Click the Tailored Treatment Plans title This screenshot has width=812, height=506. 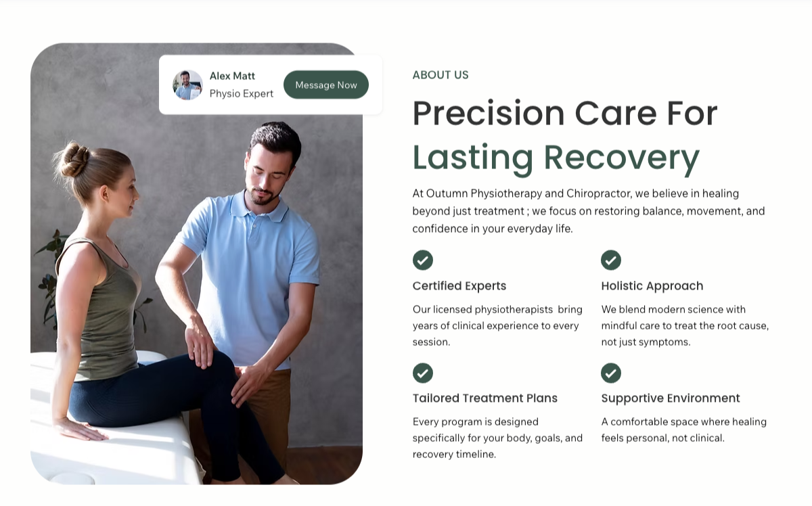pos(485,398)
